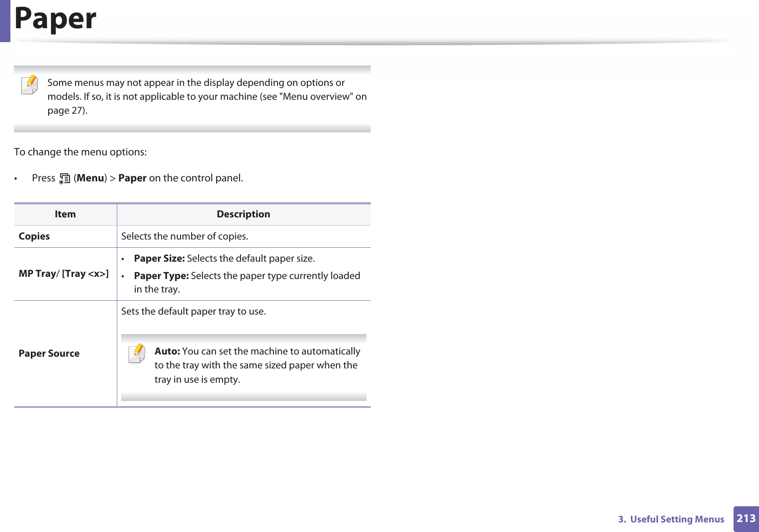Click the note icon beside "Some menus may not appear"
The width and height of the screenshot is (759, 532).
(x=30, y=85)
